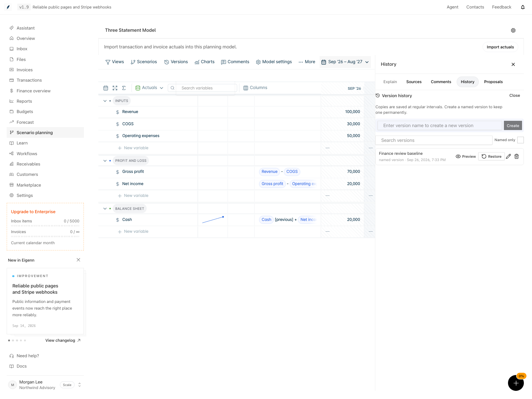Switch to the Sources tab
This screenshot has width=532, height=399.
(414, 82)
